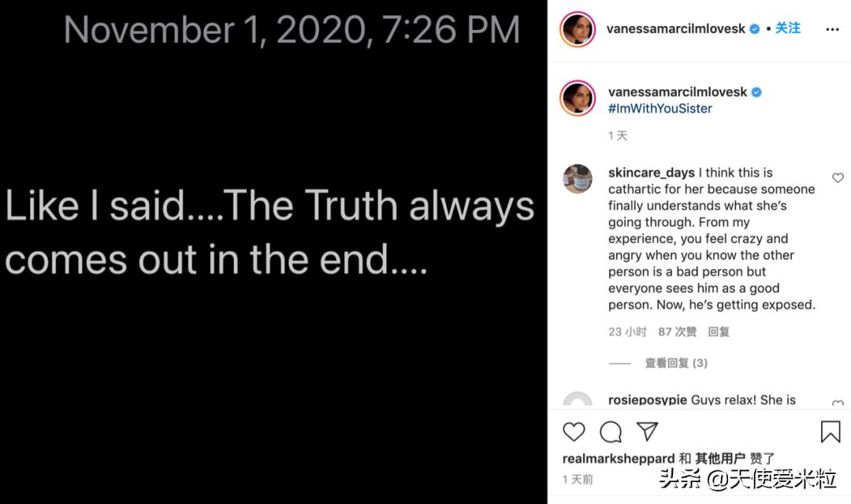Open the caption author's profile avatar
The width and height of the screenshot is (851, 504).
[578, 98]
